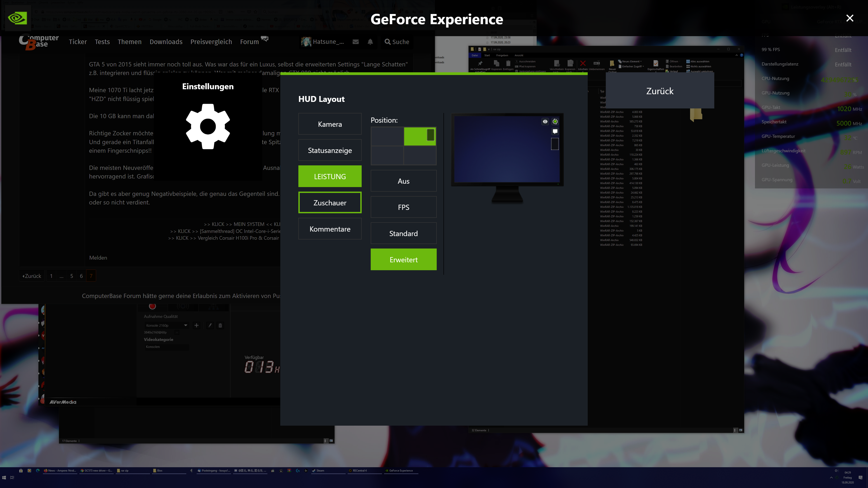Close the GeForce Experience overlay
Viewport: 868px width, 488px height.
(x=849, y=18)
